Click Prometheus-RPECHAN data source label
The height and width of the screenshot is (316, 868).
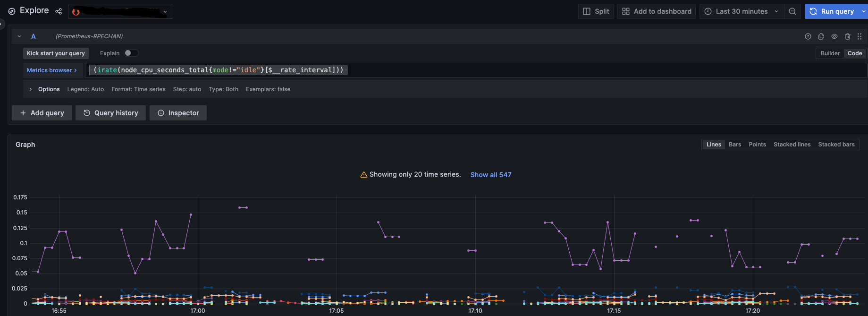(89, 36)
